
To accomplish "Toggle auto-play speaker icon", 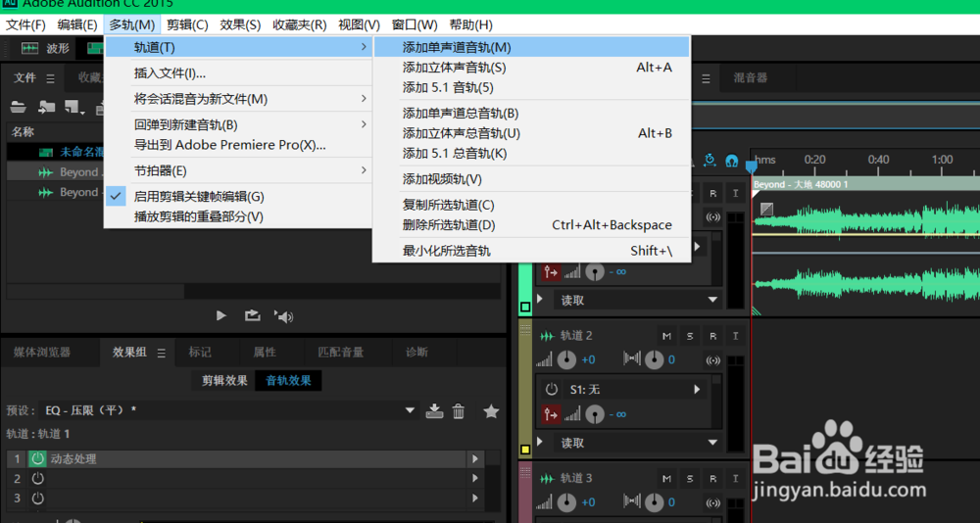I will (284, 316).
